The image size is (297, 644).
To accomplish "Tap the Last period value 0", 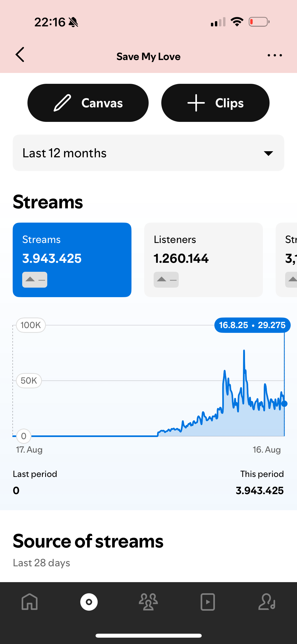I will (x=16, y=491).
